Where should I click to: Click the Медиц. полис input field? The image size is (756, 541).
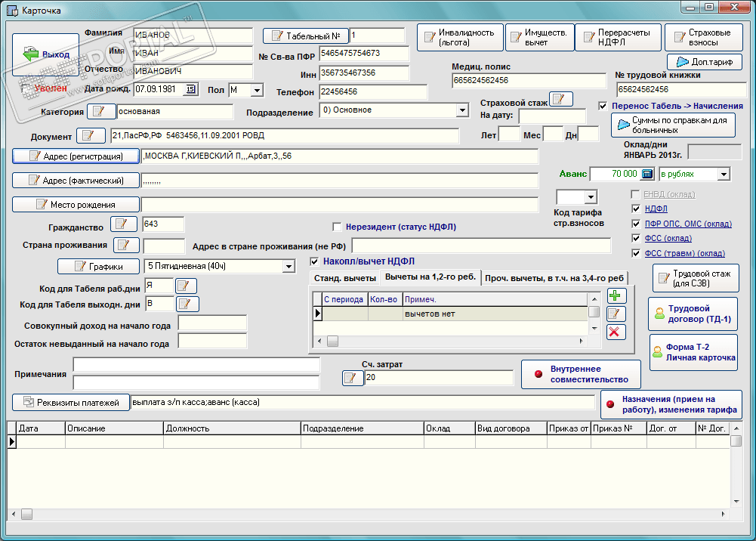coord(529,81)
